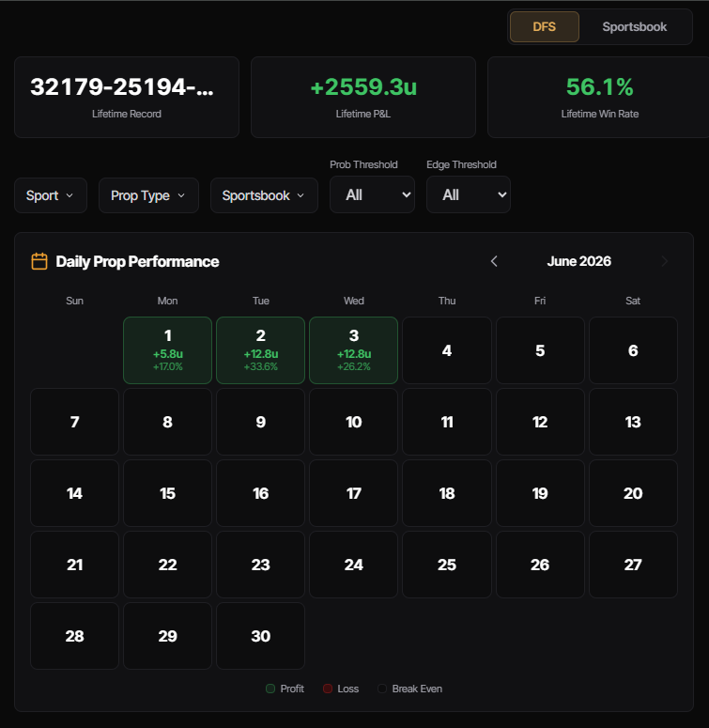Viewport: 709px width, 728px height.
Task: Click the Break Even legend circle
Action: (x=382, y=689)
